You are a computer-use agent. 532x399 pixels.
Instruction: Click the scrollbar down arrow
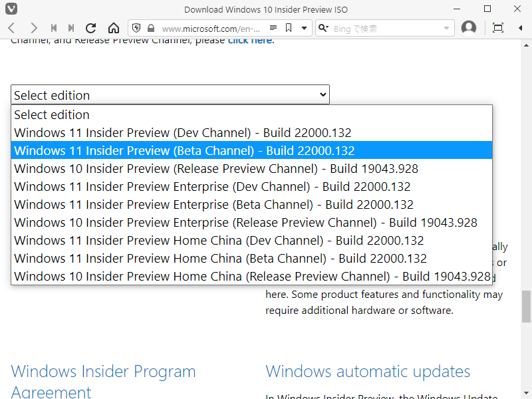[x=526, y=394]
